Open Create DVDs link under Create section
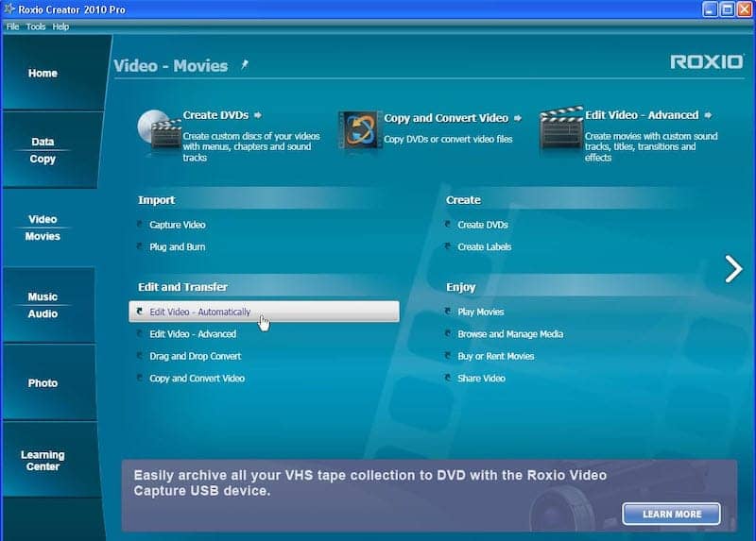Image resolution: width=756 pixels, height=541 pixels. coord(483,225)
